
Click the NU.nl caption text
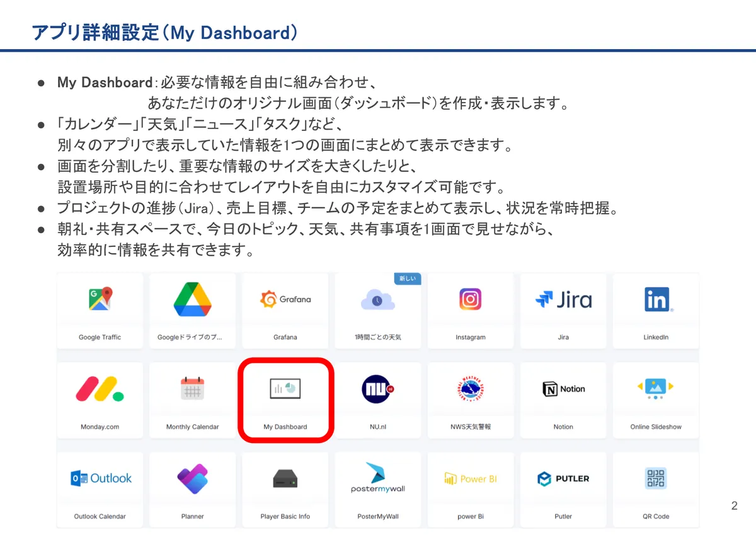(x=378, y=427)
